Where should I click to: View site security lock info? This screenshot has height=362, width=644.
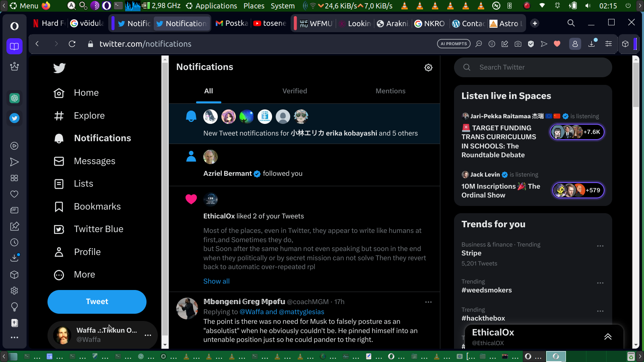point(91,44)
